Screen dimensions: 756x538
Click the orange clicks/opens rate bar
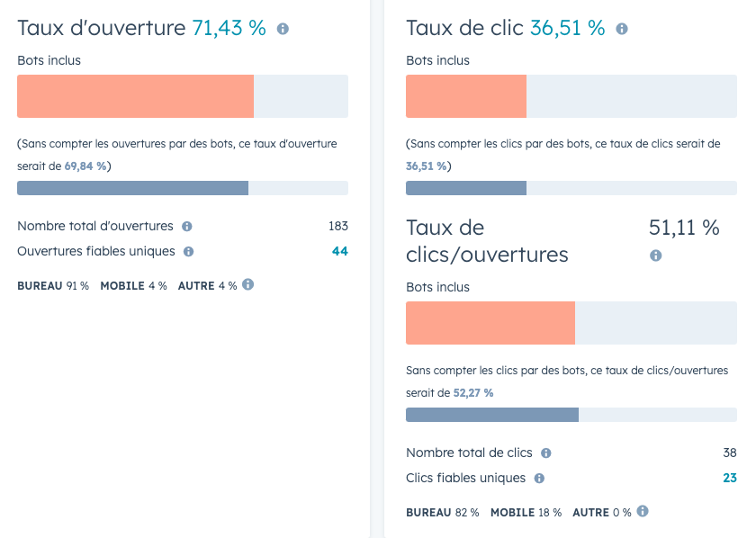click(490, 323)
